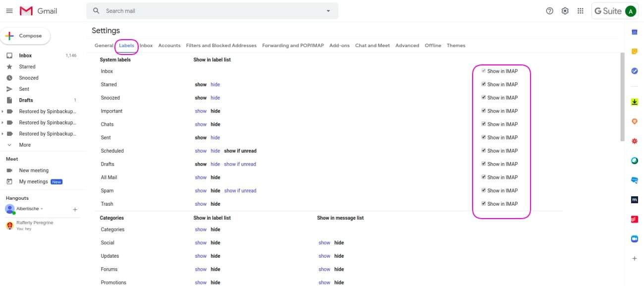Uncheck Show in IMAP for Spam
The image size is (644, 286).
pyautogui.click(x=483, y=190)
